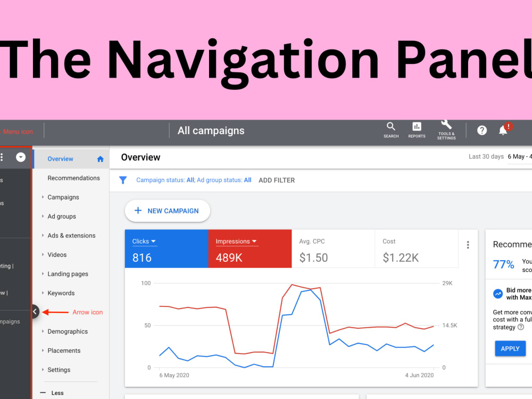The width and height of the screenshot is (532, 399).
Task: Click the round dropdown button in dark sidebar
Action: pos(21,157)
